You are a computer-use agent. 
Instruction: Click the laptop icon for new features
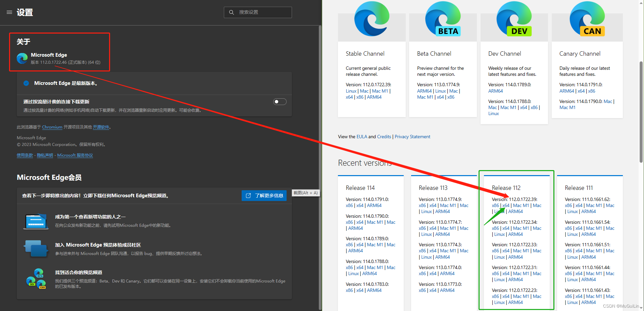(36, 221)
